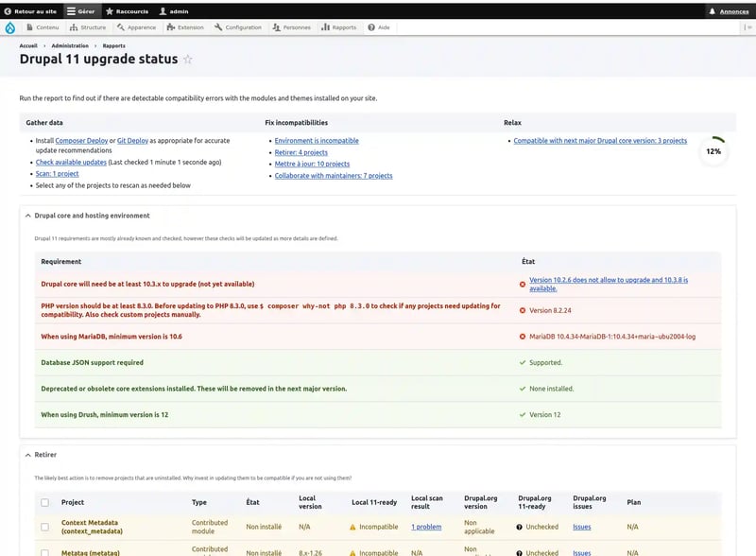756x556 pixels.
Task: Open the Extension menu
Action: pyautogui.click(x=185, y=27)
